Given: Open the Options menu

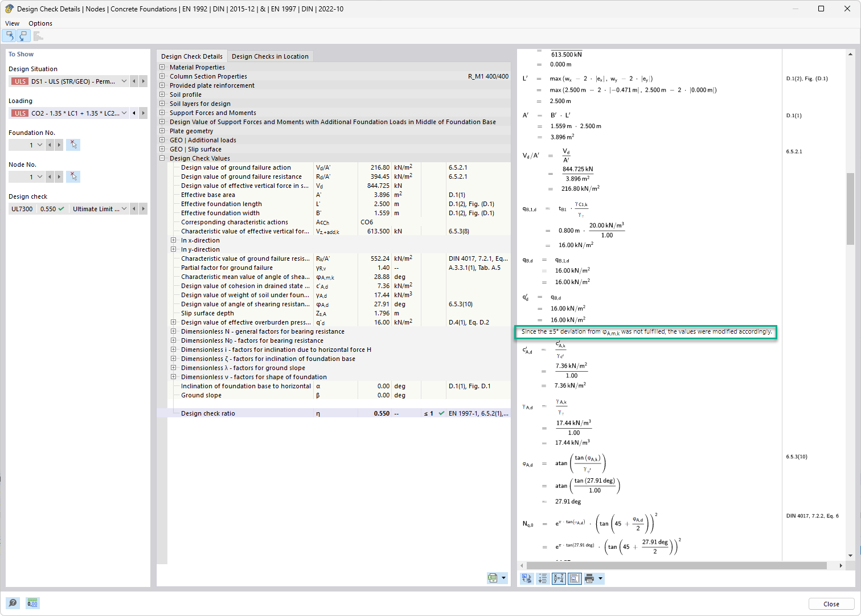Looking at the screenshot, I should coord(40,23).
